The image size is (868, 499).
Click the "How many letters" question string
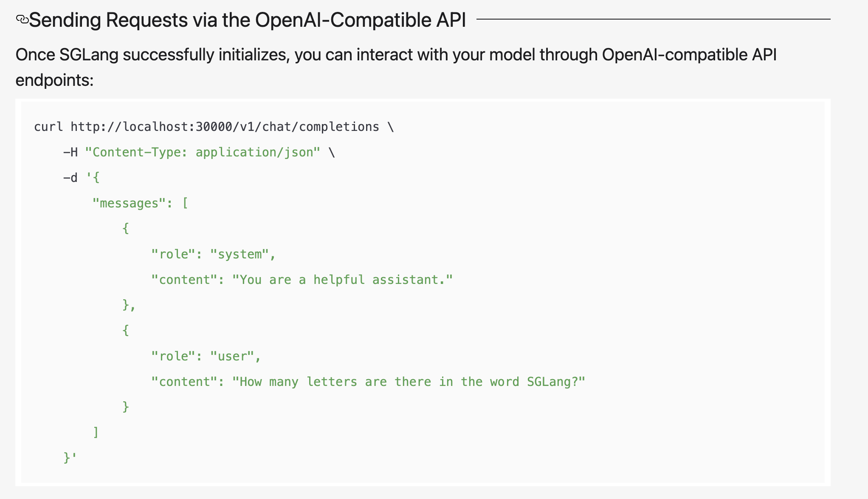(409, 382)
